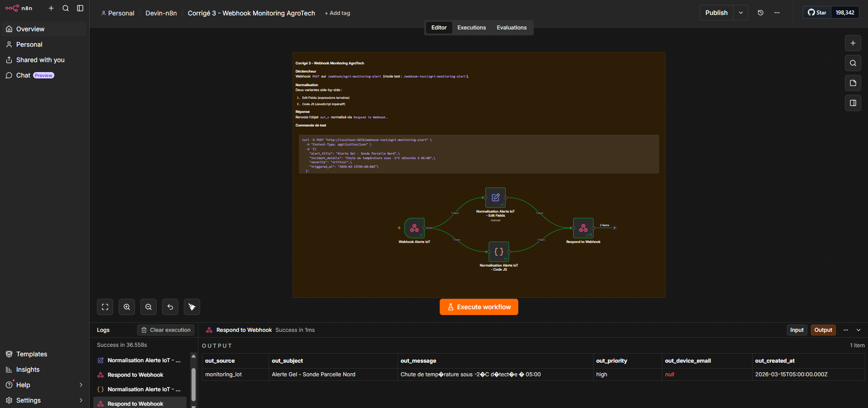Go to Personal in the sidebar
Screen dimensions: 868x408
(44, 44)
